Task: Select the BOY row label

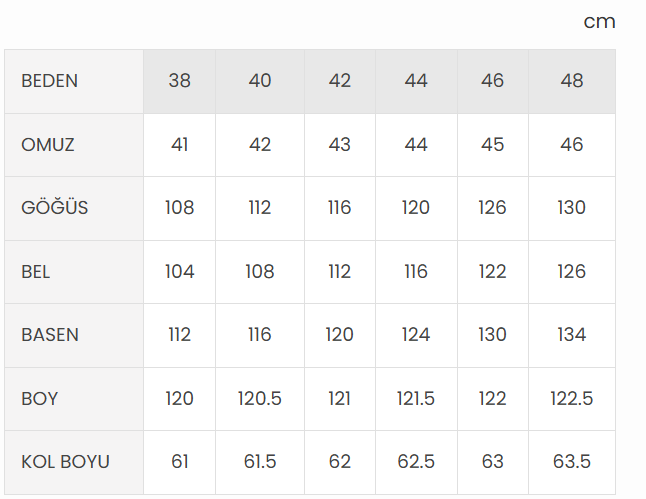Action: coord(40,399)
